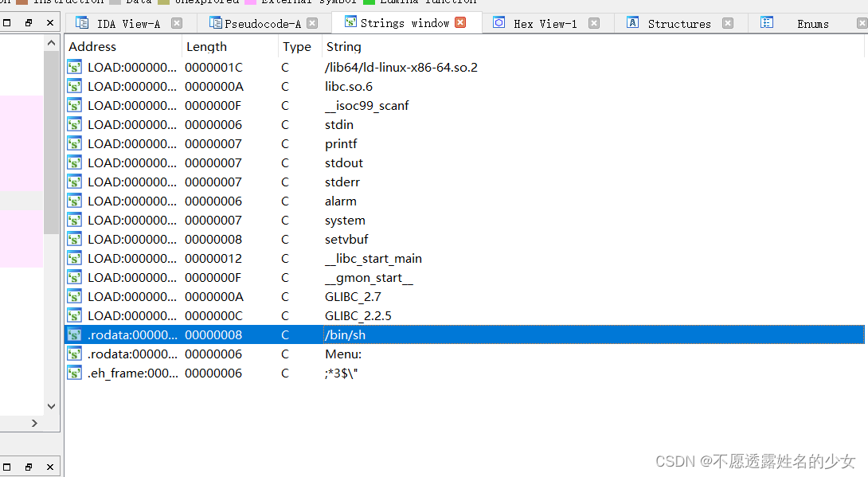Click the string icon beside libc.so.6
This screenshot has height=477, width=868.
click(74, 86)
